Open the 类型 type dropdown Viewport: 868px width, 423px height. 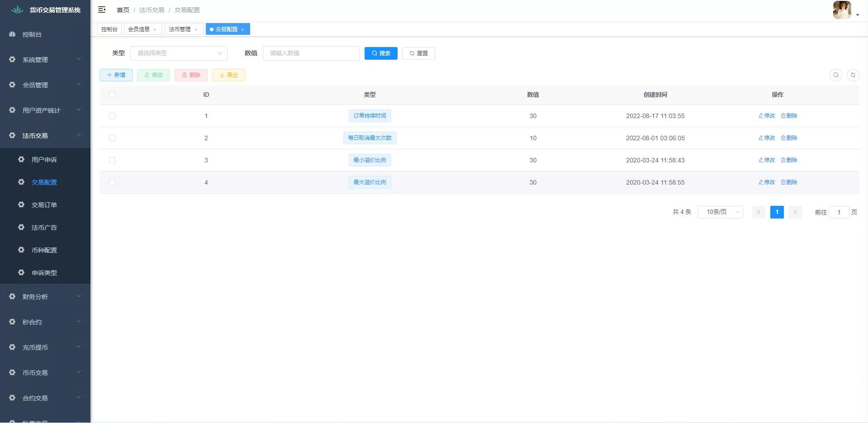[179, 53]
